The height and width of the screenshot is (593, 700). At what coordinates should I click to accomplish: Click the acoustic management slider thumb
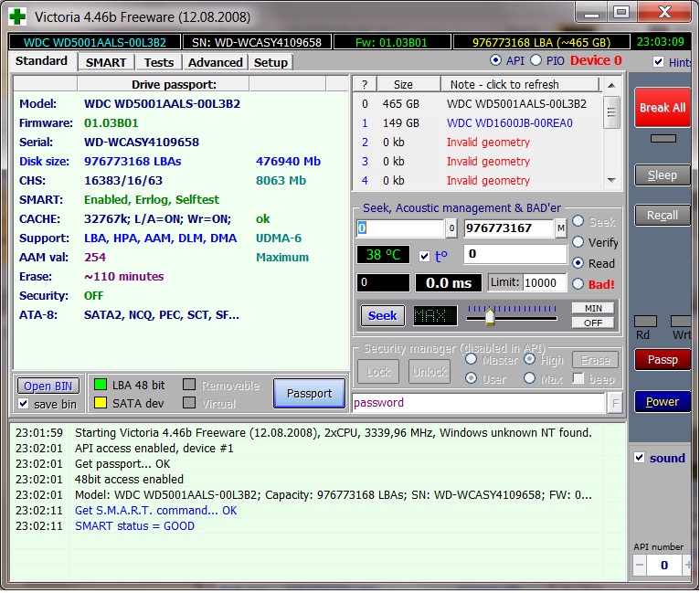pyautogui.click(x=490, y=316)
